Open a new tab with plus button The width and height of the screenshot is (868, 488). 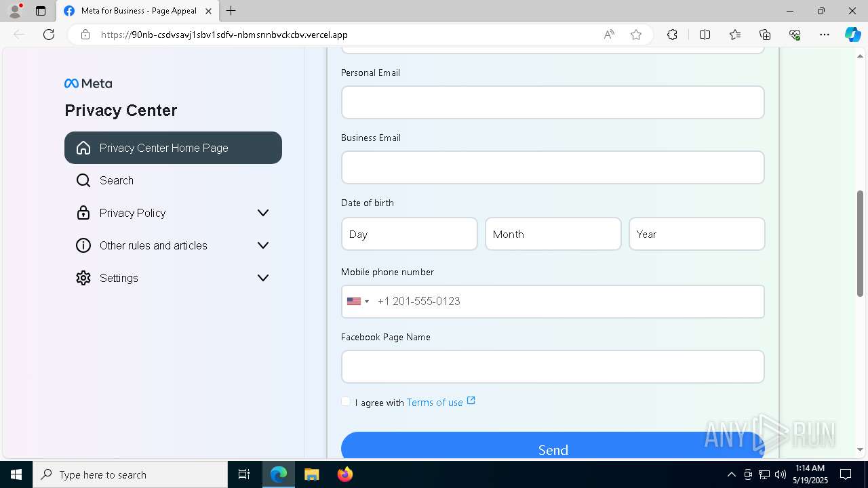pos(231,11)
